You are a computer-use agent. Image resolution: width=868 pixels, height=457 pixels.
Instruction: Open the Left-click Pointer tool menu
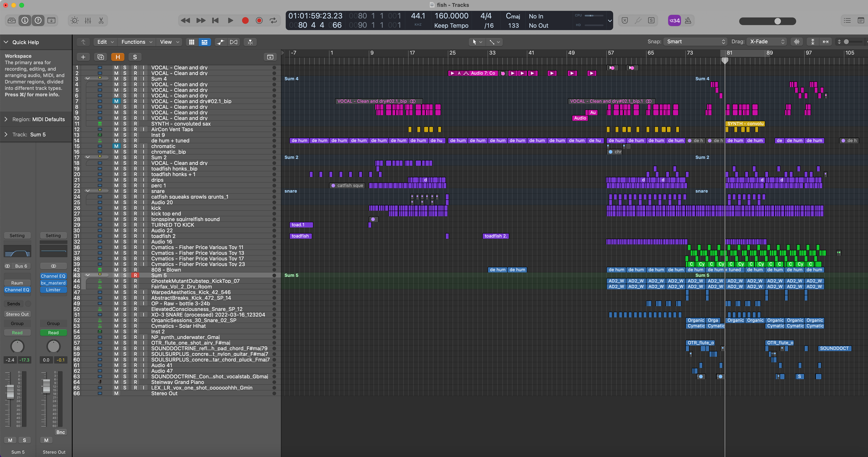click(x=477, y=42)
